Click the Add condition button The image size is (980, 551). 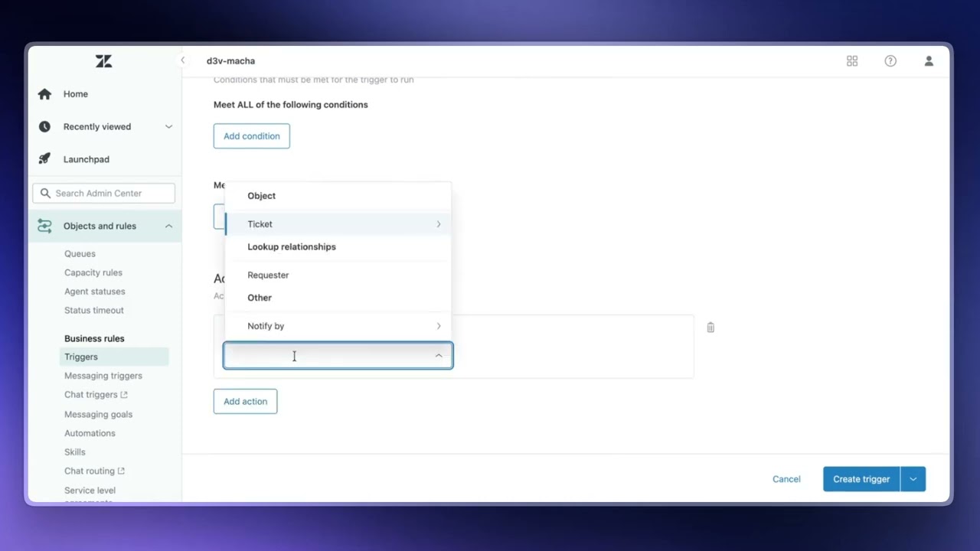[x=252, y=136]
